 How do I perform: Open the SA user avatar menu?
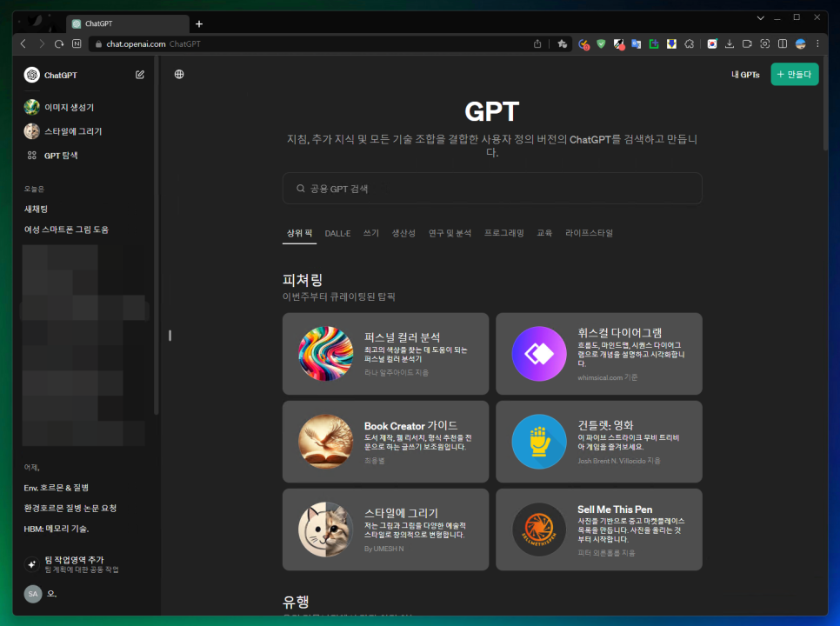pyautogui.click(x=33, y=594)
